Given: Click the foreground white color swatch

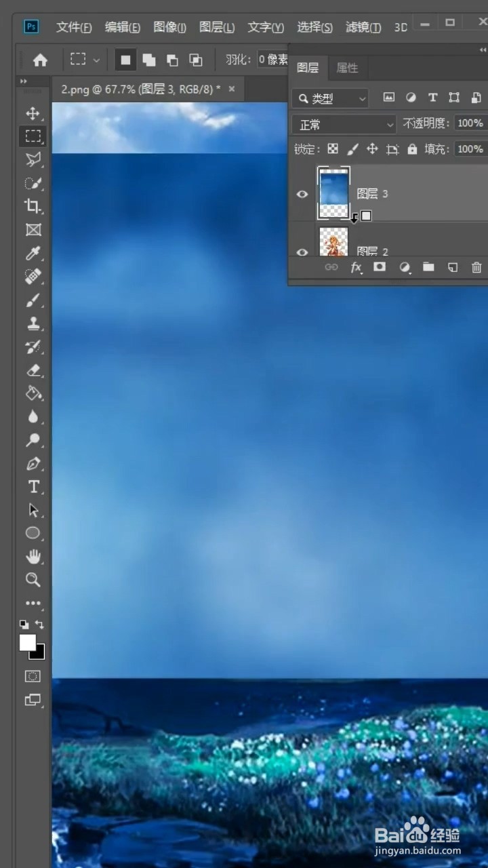Looking at the screenshot, I should (27, 642).
